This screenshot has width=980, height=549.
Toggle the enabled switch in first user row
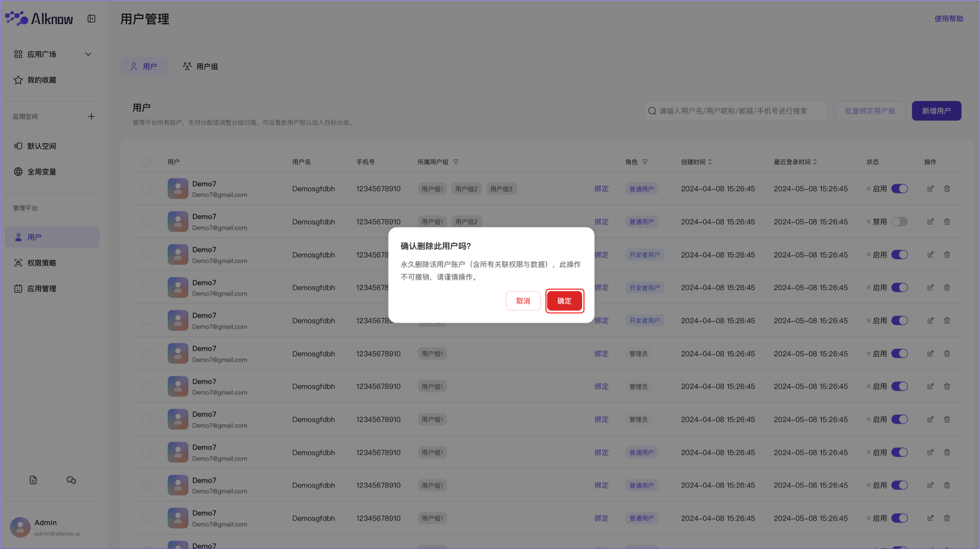pyautogui.click(x=900, y=189)
